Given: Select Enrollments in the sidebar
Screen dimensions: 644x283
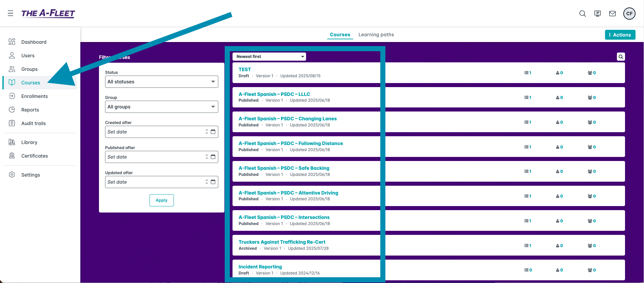Looking at the screenshot, I should click(34, 96).
